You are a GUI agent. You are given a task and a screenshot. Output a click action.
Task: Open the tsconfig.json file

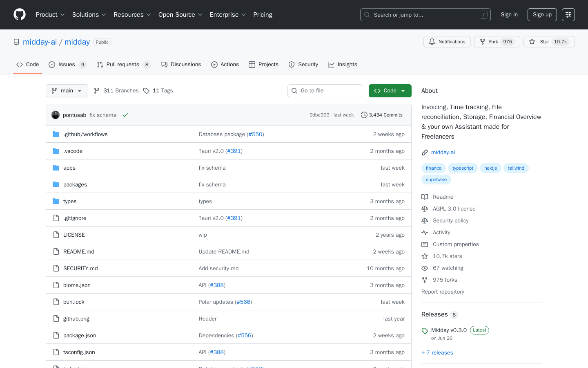click(x=79, y=352)
